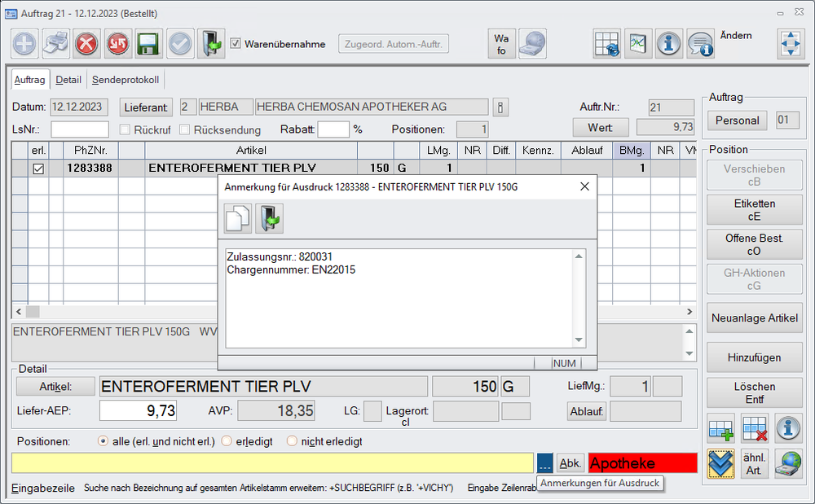Screen dimensions: 815x504
Task: Click the yellow input line field
Action: tap(273, 463)
